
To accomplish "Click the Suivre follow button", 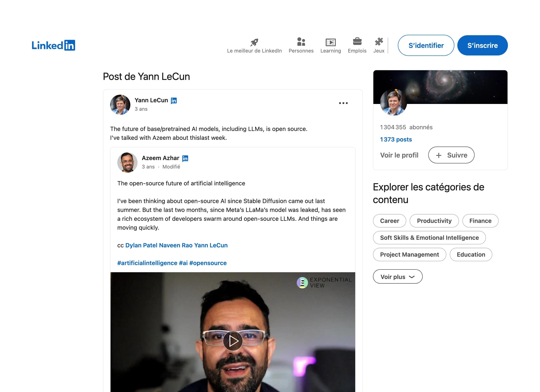I will pyautogui.click(x=451, y=155).
